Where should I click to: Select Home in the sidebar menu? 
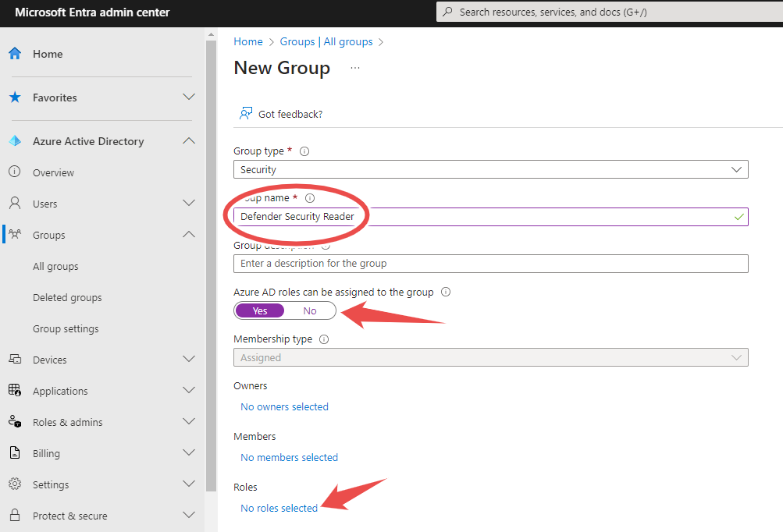point(48,54)
